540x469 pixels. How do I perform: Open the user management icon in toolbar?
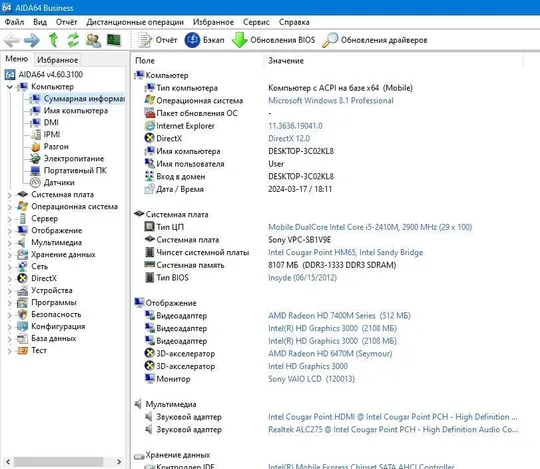pyautogui.click(x=93, y=40)
